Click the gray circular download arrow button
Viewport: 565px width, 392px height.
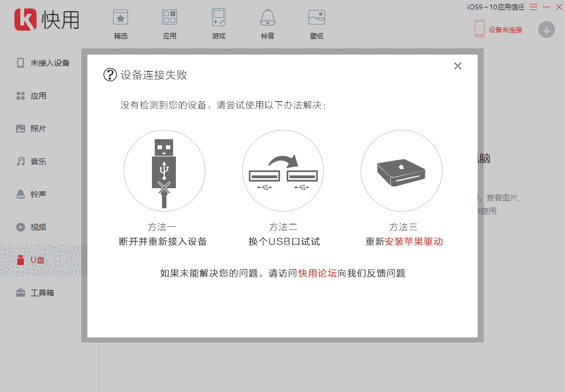click(x=547, y=29)
